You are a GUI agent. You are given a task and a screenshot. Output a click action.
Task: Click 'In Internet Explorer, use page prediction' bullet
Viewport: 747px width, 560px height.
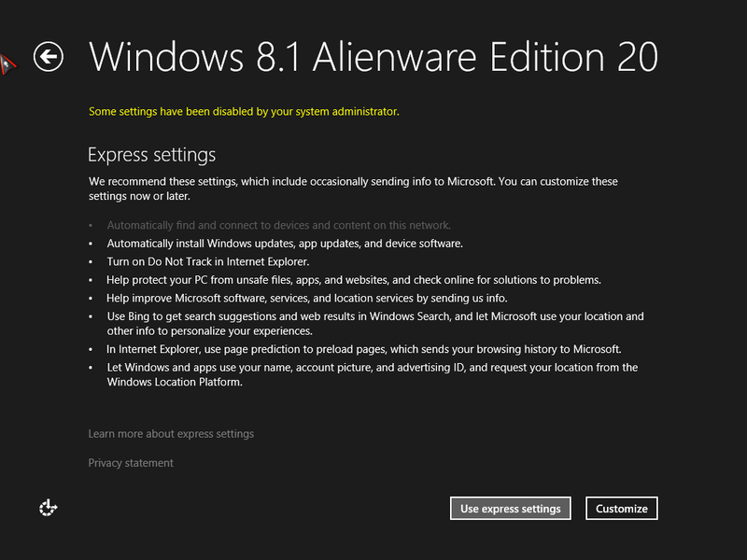[363, 349]
